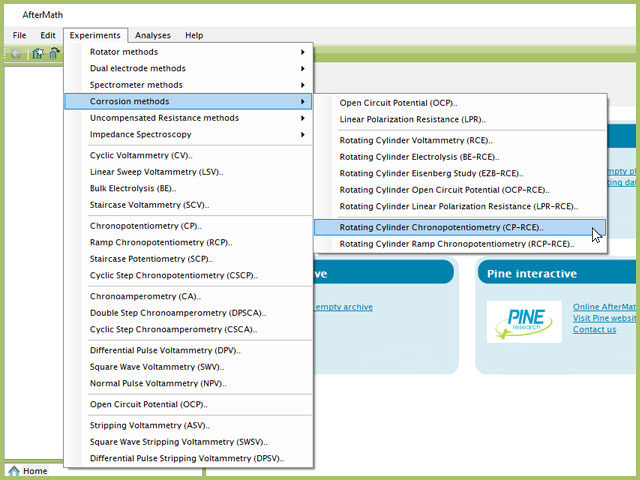Screen dimensions: 640x480
Task: Click the archive arrow toolbar icon
Action: [x=54, y=53]
